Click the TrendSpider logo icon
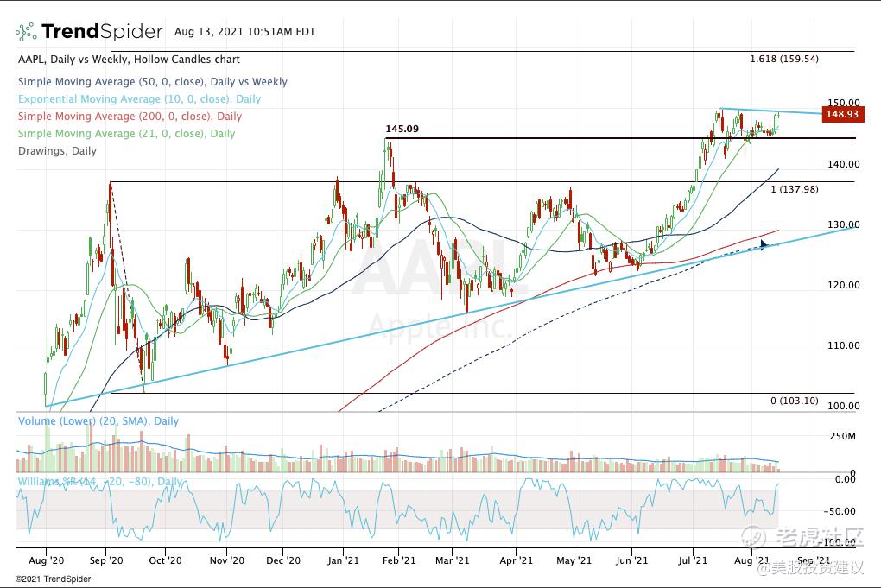881x588 pixels. [26, 32]
